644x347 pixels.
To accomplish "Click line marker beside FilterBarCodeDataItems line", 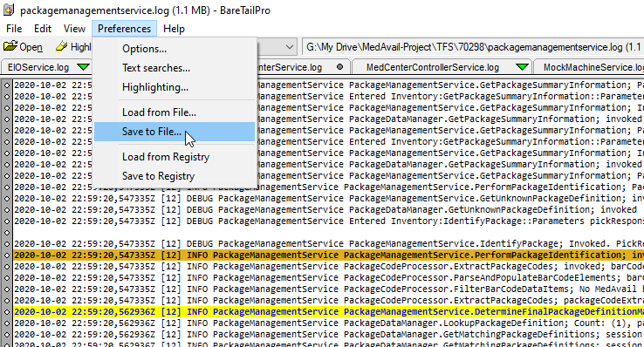I will coord(7,289).
